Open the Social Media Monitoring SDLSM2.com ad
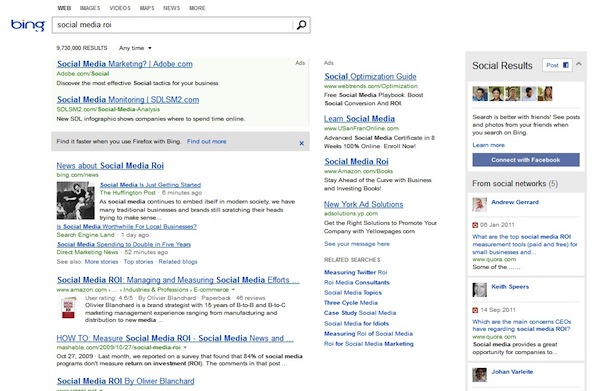Image resolution: width=600 pixels, height=391 pixels. coord(128,99)
